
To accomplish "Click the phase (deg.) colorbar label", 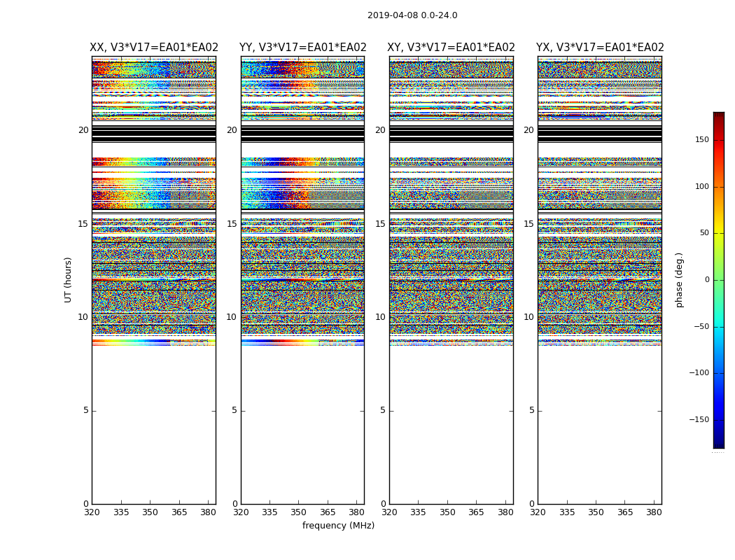I will coord(679,280).
